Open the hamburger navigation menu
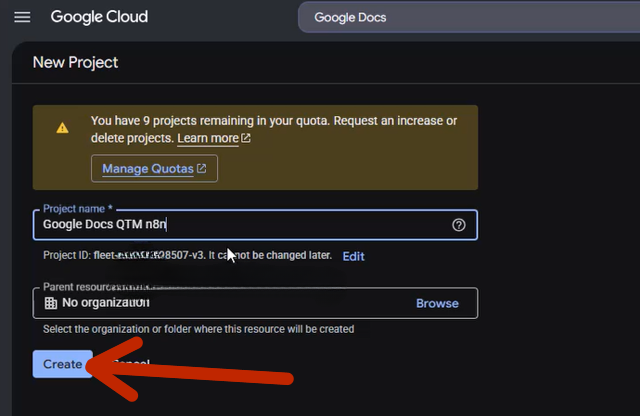The image size is (640, 416). point(22,17)
